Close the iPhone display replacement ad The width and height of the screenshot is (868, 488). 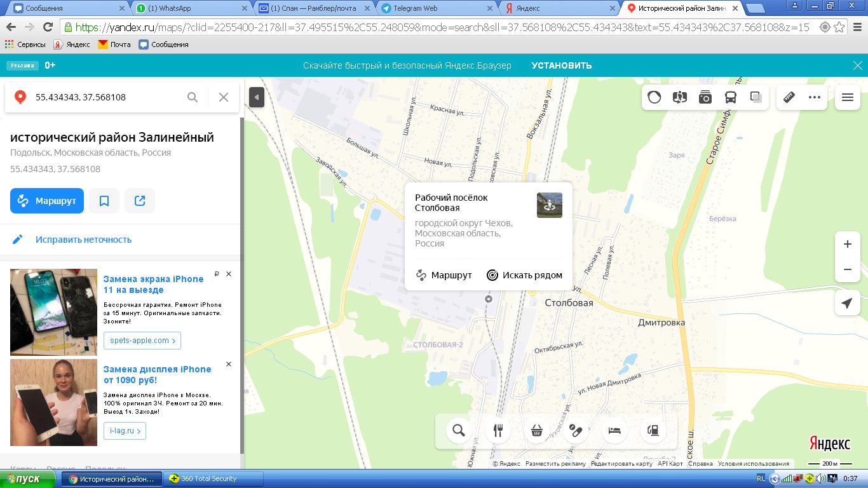click(x=229, y=364)
